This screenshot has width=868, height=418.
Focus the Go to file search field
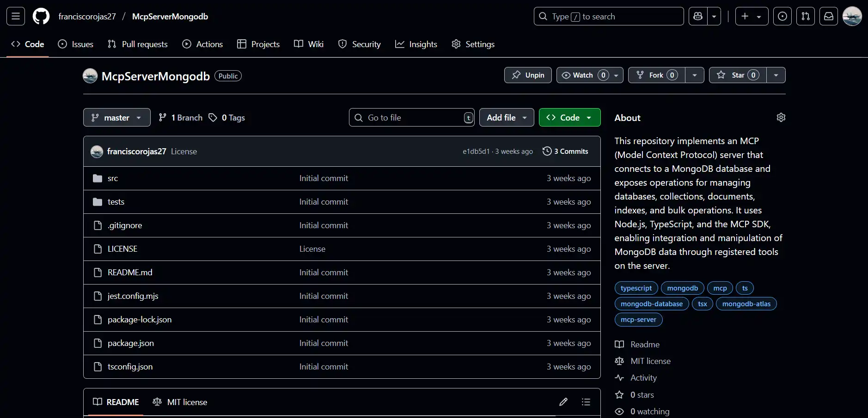[411, 118]
